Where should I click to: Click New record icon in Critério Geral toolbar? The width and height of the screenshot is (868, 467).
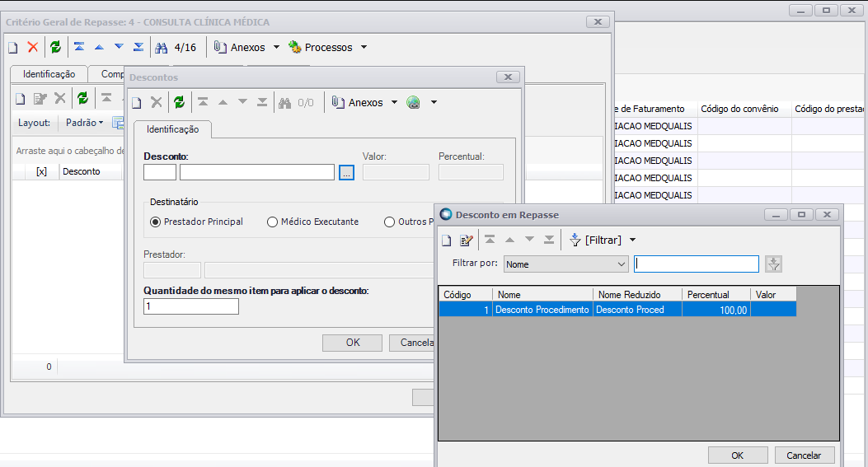[x=12, y=48]
